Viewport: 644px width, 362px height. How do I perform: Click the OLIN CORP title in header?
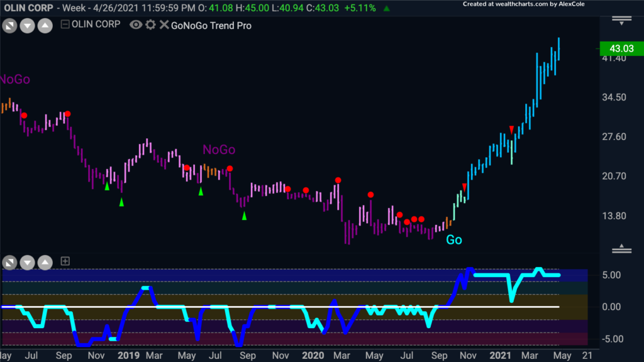pyautogui.click(x=28, y=8)
